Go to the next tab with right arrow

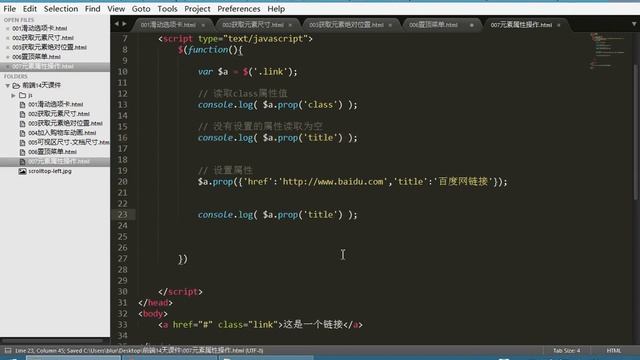coord(124,24)
